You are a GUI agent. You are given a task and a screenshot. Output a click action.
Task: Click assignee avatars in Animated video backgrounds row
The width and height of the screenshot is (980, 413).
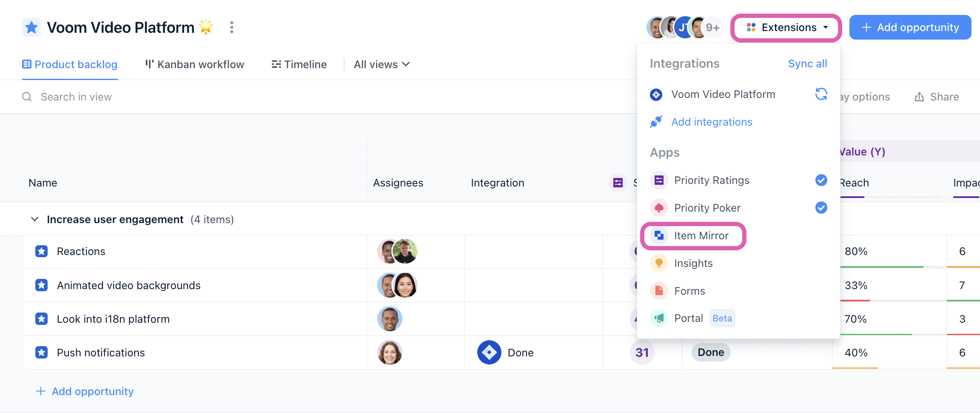tap(397, 285)
